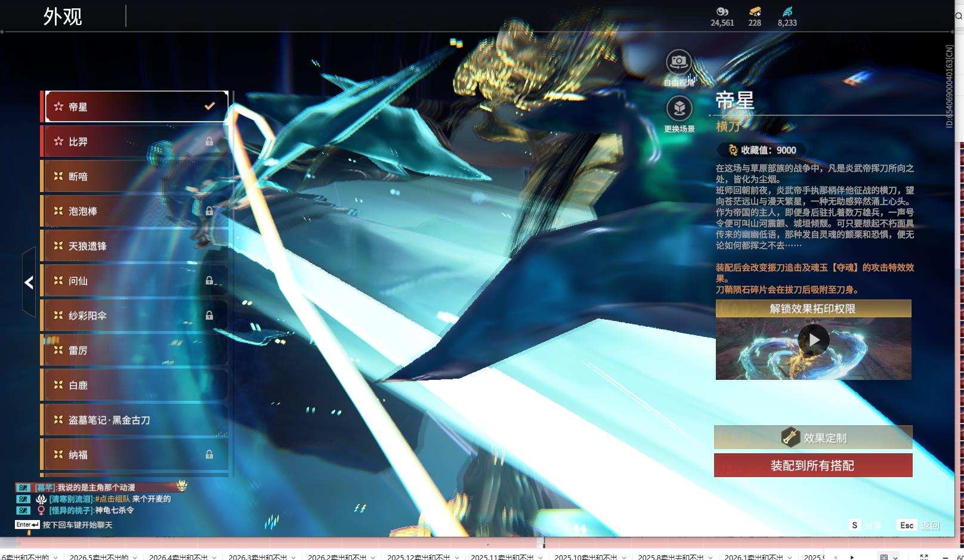Click the teal feather currency icon
964x560 pixels.
(x=787, y=11)
